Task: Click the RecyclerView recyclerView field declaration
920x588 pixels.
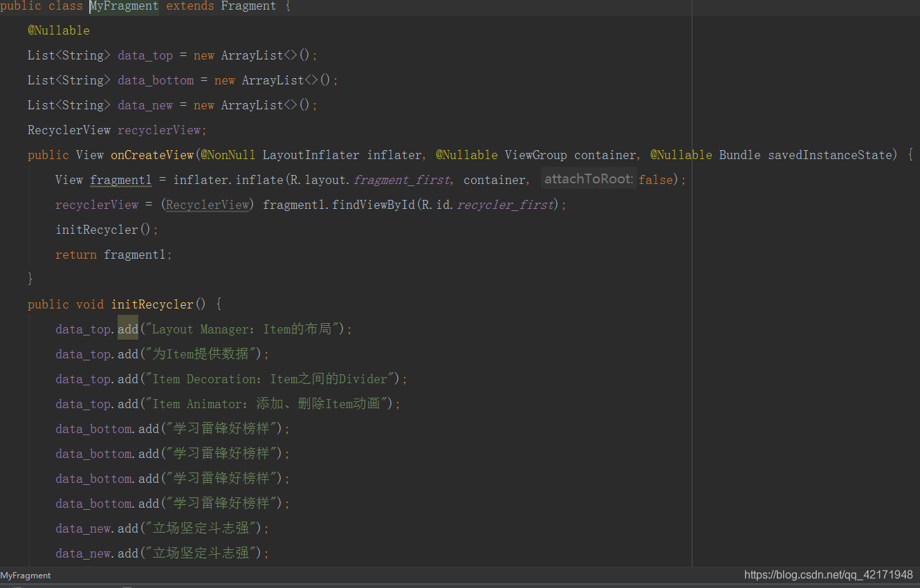Action: point(117,130)
